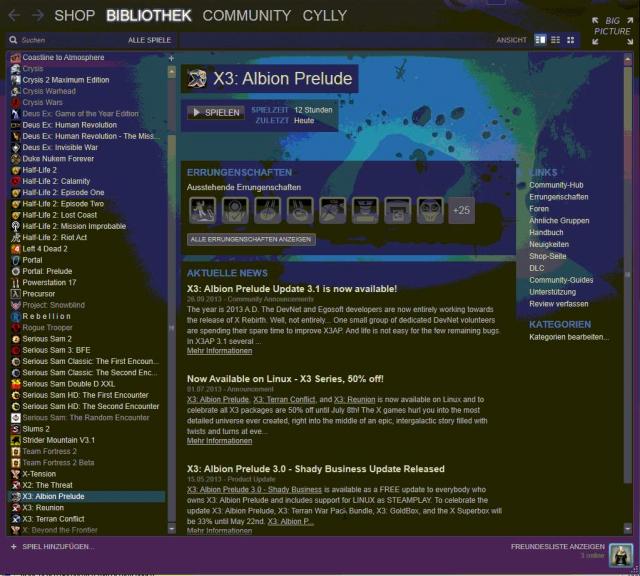Image resolution: width=640 pixels, height=576 pixels.
Task: Select Duke Nukem Forever in the list
Action: (87, 158)
